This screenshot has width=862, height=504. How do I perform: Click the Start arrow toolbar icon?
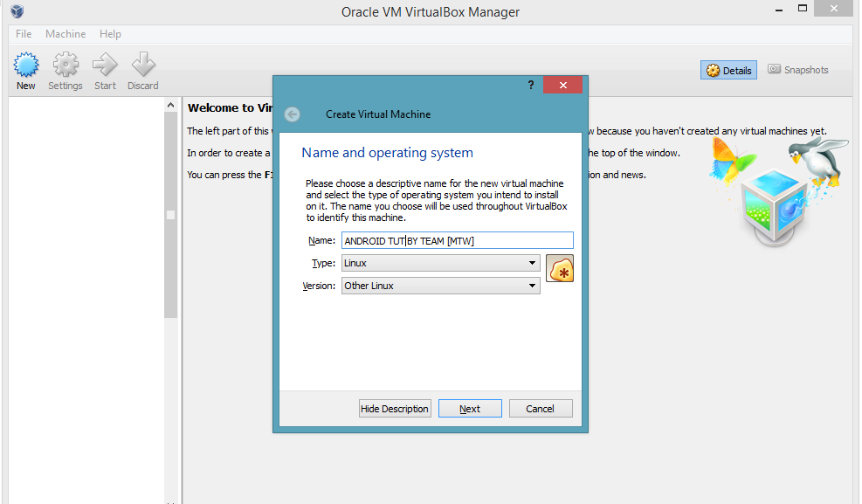click(105, 71)
